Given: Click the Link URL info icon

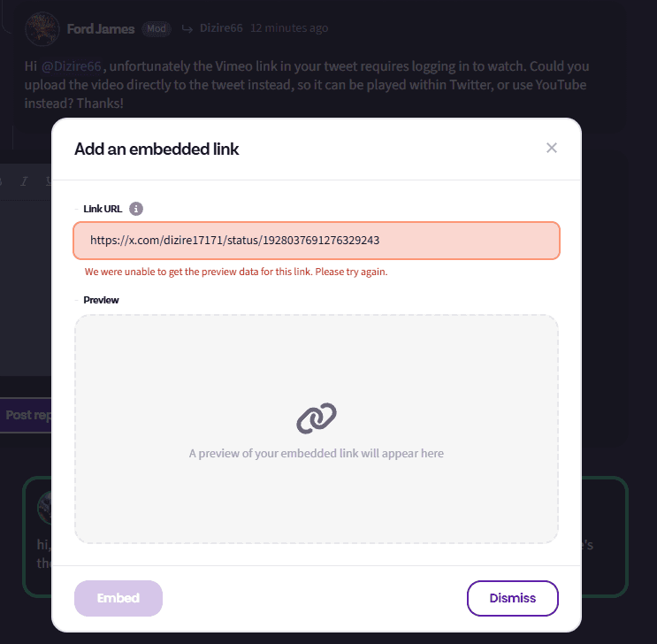Looking at the screenshot, I should 136,209.
